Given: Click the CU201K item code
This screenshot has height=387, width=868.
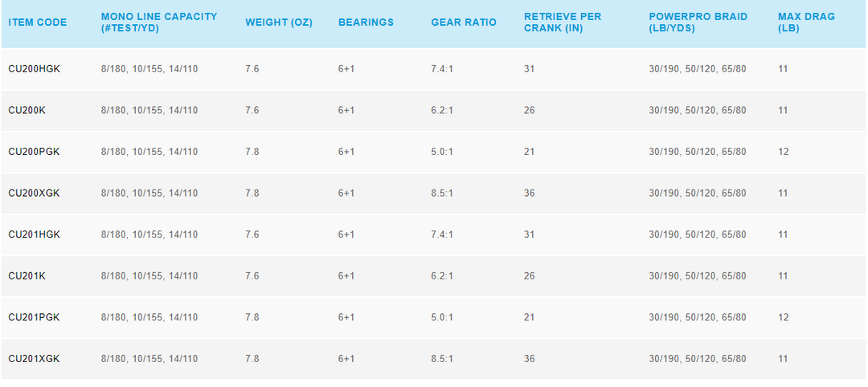Looking at the screenshot, I should [27, 276].
